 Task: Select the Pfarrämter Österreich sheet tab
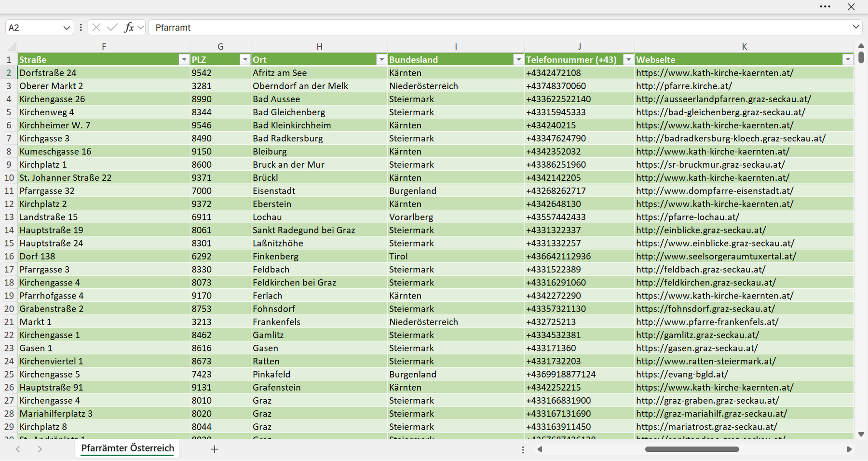128,448
